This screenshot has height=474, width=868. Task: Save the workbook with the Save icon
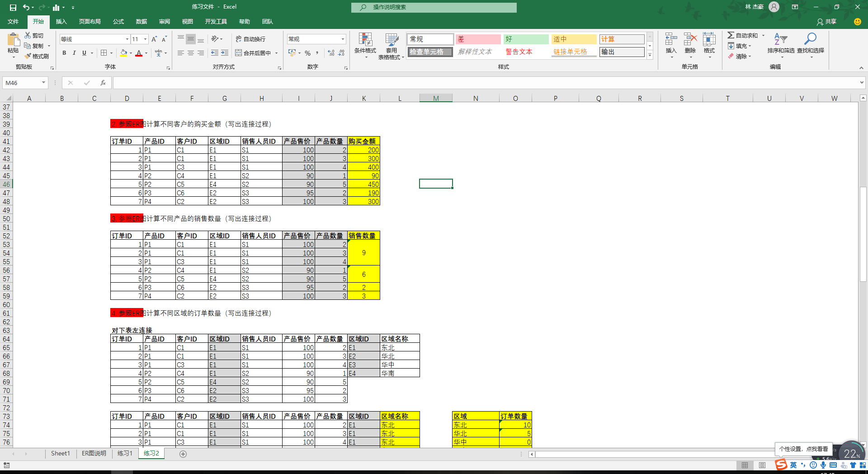pyautogui.click(x=13, y=7)
